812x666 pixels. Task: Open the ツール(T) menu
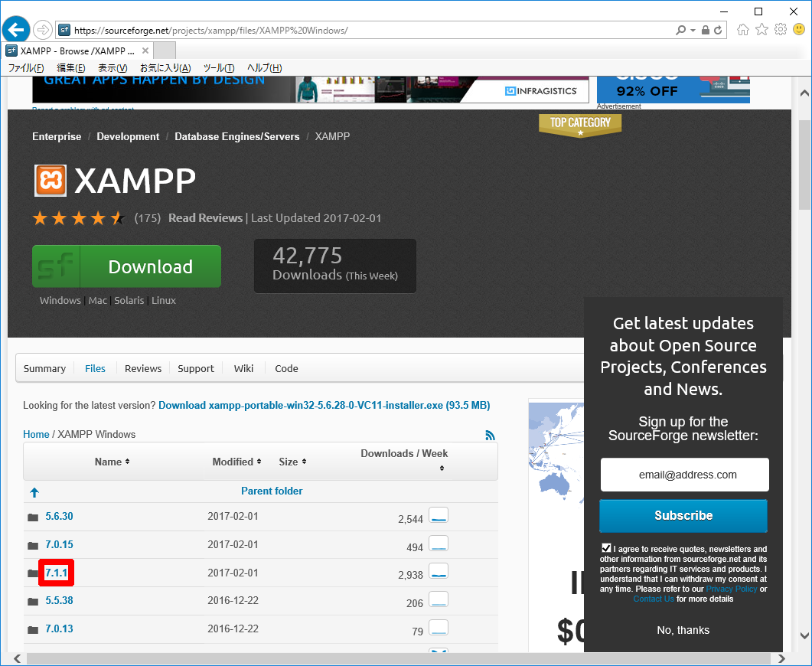(x=218, y=68)
